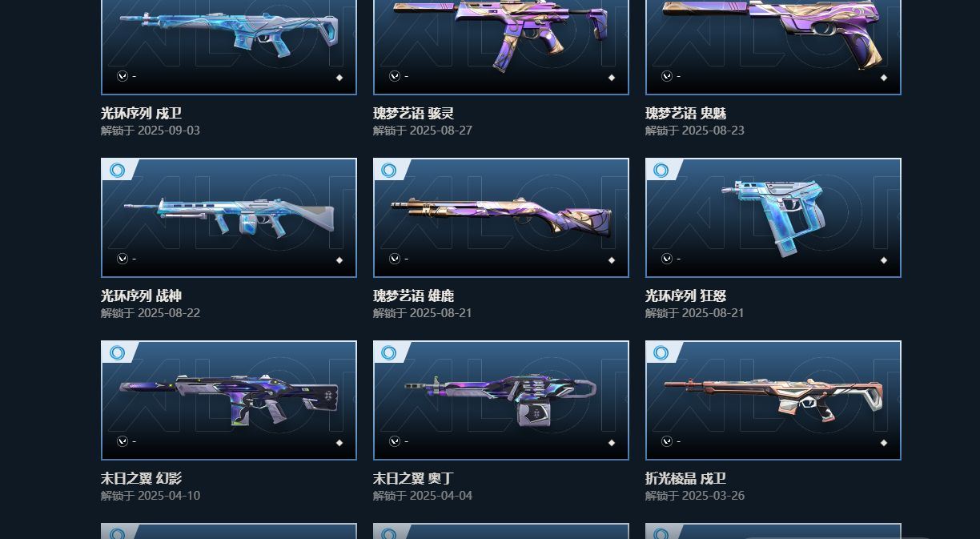The height and width of the screenshot is (539, 980).
Task: Click the 瑰梦艺语 鬼魅 title text
Action: [x=685, y=113]
